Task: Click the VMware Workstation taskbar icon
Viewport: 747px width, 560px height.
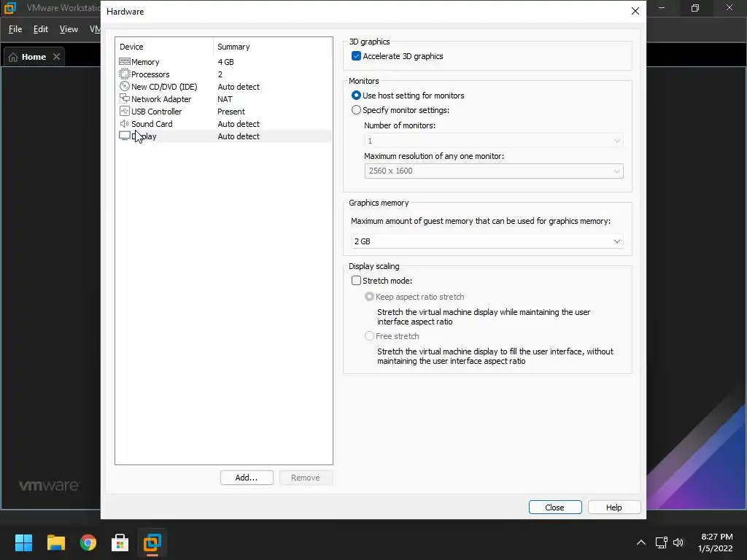Action: pos(152,542)
